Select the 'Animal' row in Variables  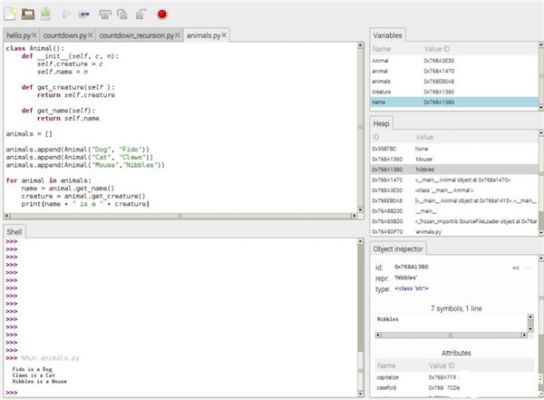pos(454,61)
